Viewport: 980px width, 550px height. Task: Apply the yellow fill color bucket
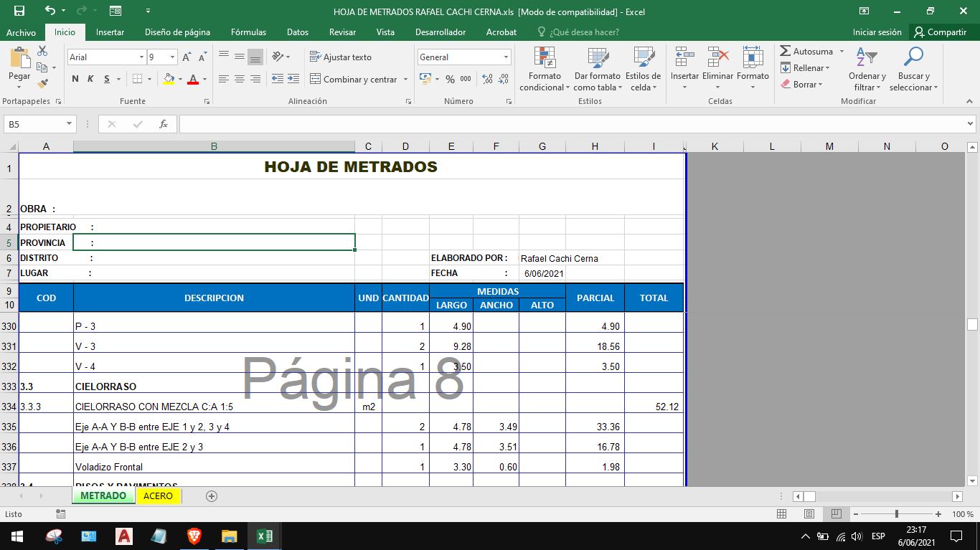(x=169, y=79)
